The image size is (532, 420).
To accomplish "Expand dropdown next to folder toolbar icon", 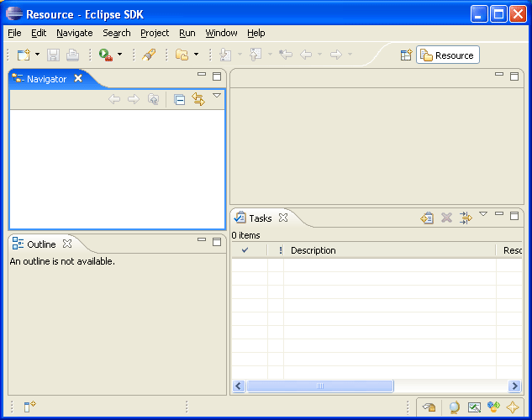I will (x=196, y=55).
